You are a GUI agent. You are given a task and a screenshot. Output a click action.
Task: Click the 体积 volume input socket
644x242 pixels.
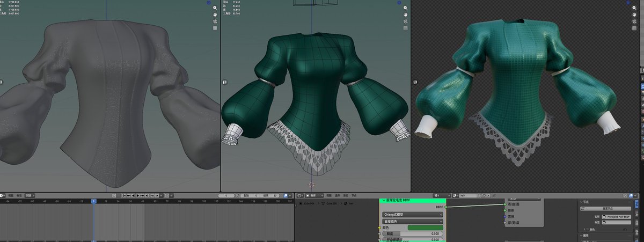coord(504,210)
